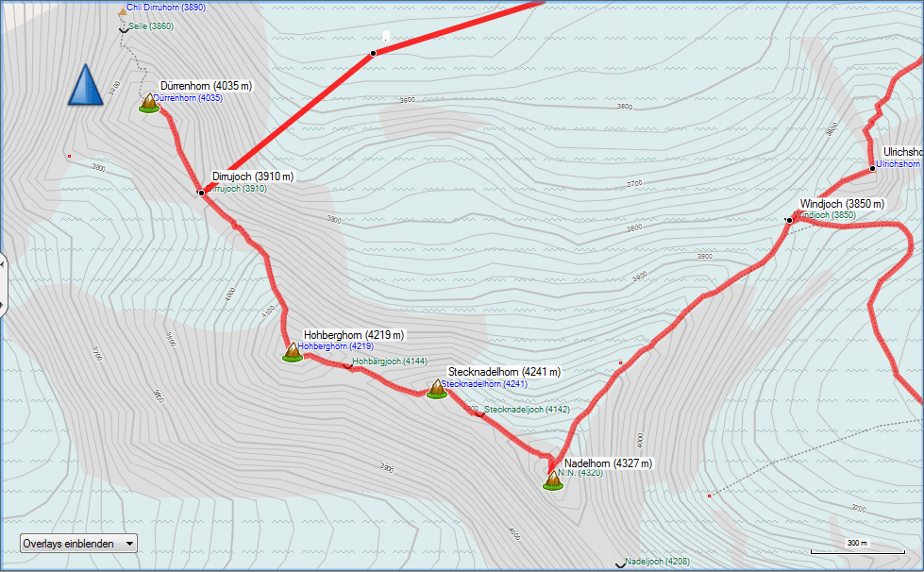Click the green text 'Selle (3860)'

pos(151,25)
